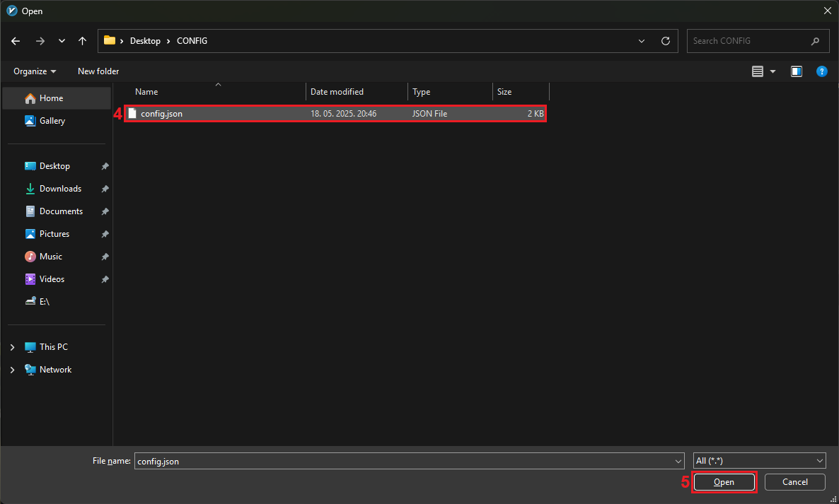Go to Downloads in the sidebar
The height and width of the screenshot is (504, 839).
60,189
